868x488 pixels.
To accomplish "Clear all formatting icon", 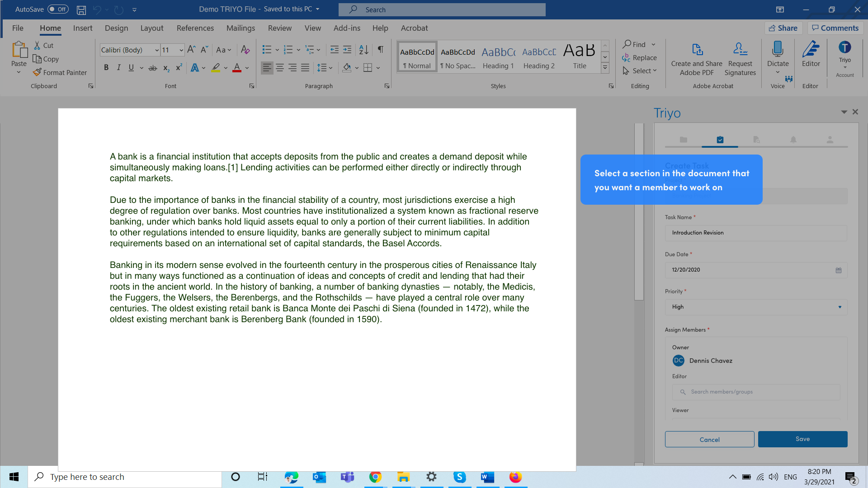I will tap(245, 50).
